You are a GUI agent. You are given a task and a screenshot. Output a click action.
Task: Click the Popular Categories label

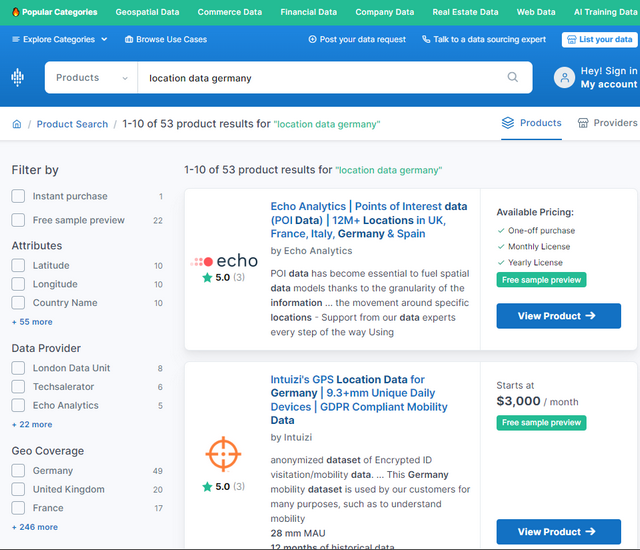tap(60, 12)
